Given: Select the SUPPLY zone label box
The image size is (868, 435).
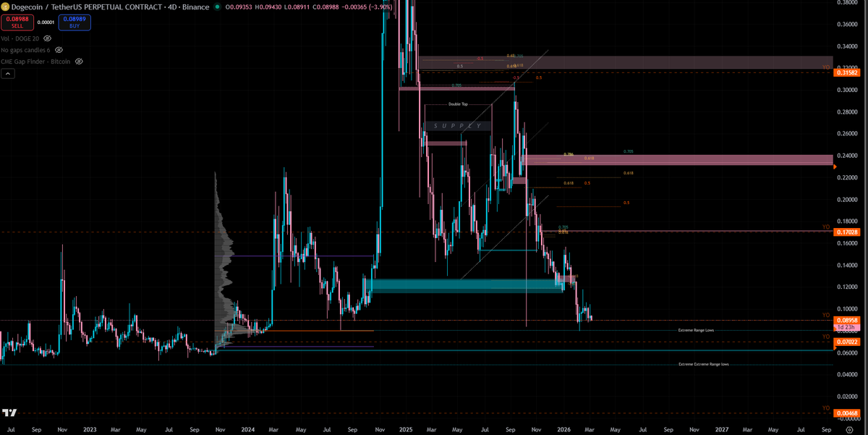Looking at the screenshot, I should tap(457, 126).
